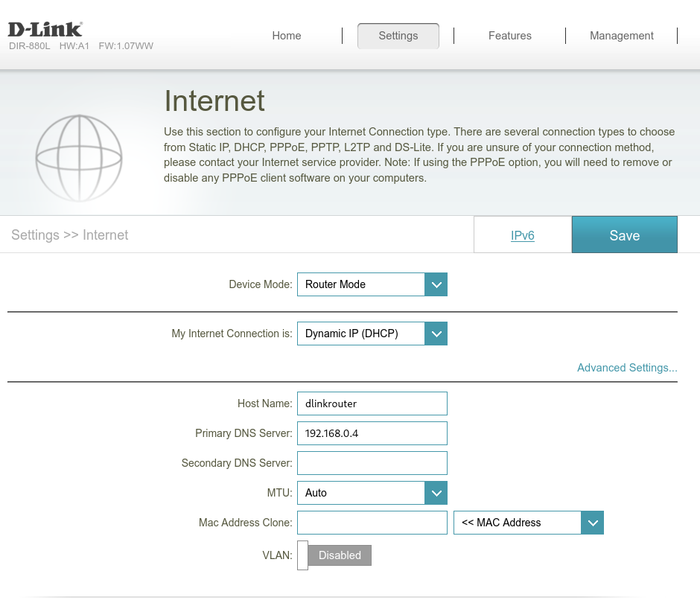700x606 pixels.
Task: Expand Advanced Settings options
Action: pos(626,368)
